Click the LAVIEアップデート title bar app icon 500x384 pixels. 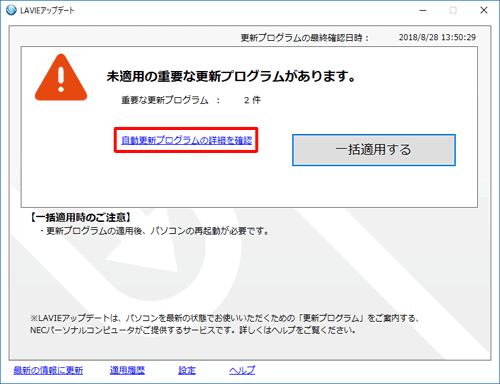(x=11, y=10)
